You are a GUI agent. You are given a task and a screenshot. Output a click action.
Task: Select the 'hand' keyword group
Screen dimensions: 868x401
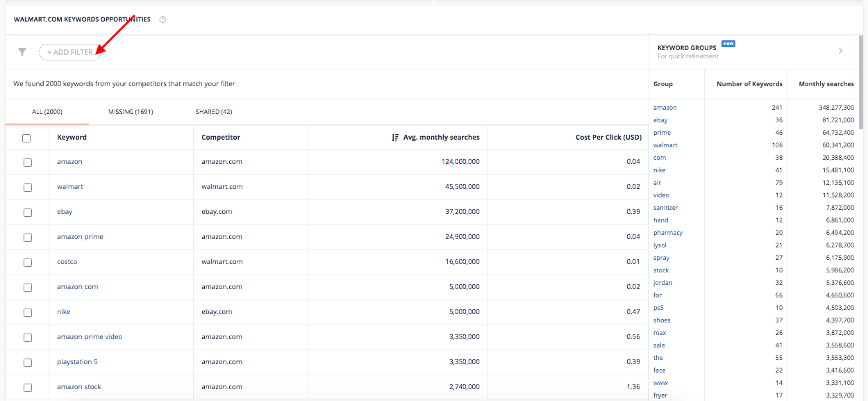(x=661, y=220)
